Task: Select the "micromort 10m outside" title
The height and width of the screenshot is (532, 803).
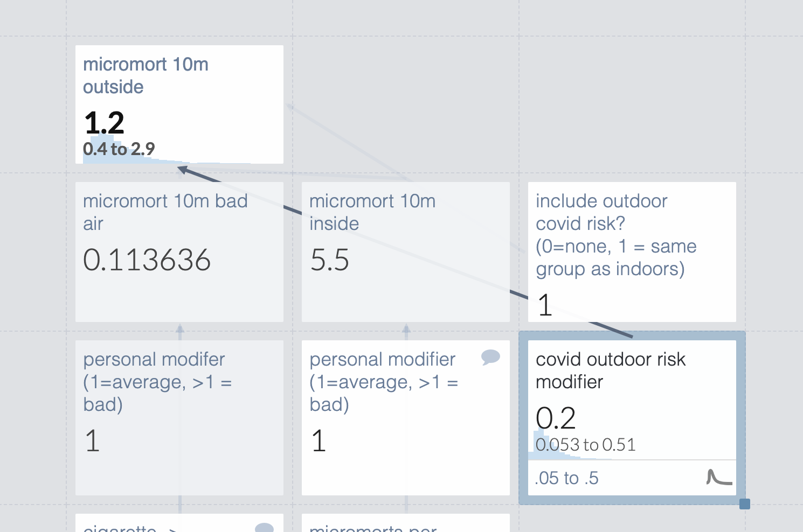Action: [146, 75]
